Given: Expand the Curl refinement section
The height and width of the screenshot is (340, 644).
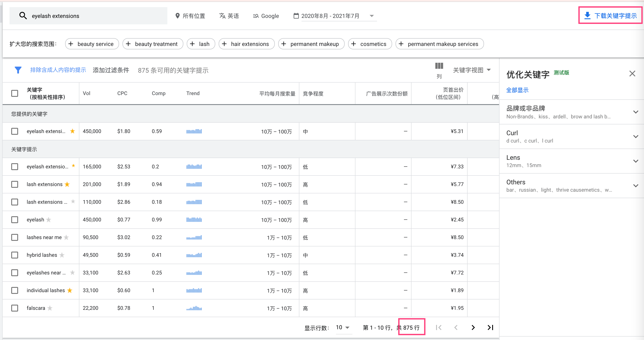Looking at the screenshot, I should (636, 136).
